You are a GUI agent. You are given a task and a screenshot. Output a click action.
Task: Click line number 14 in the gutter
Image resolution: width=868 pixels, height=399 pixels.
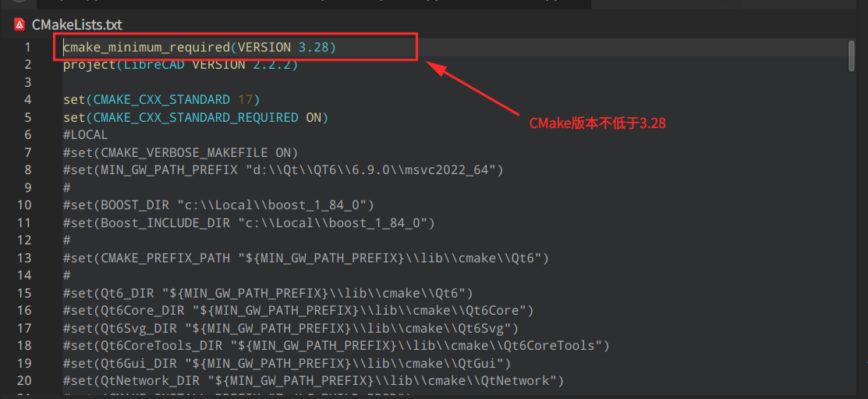coord(24,276)
